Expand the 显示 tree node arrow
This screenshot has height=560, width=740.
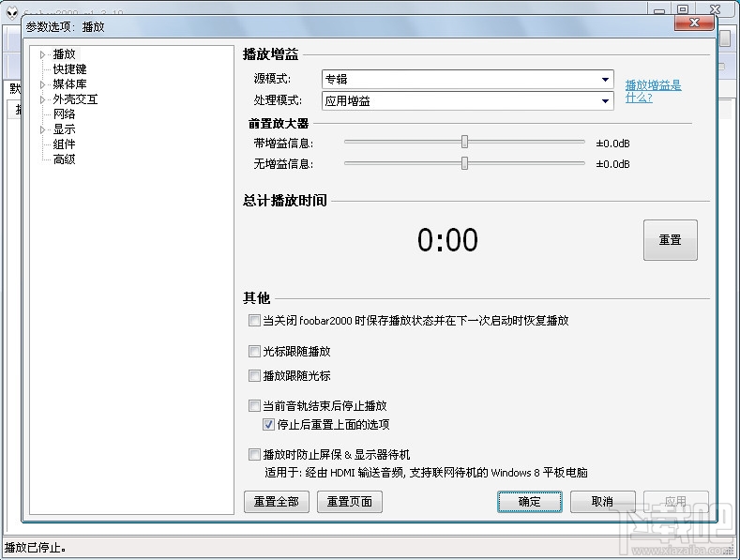tap(42, 129)
